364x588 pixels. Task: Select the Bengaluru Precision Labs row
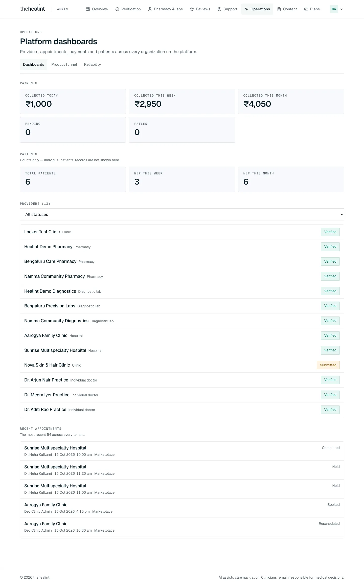pos(182,306)
